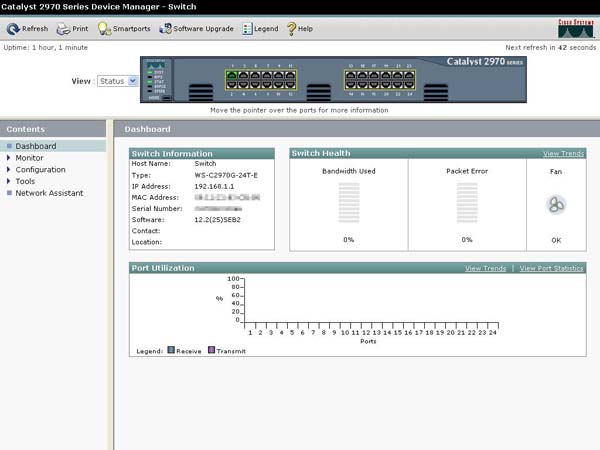Click the Transmit legend color swatch

point(211,350)
